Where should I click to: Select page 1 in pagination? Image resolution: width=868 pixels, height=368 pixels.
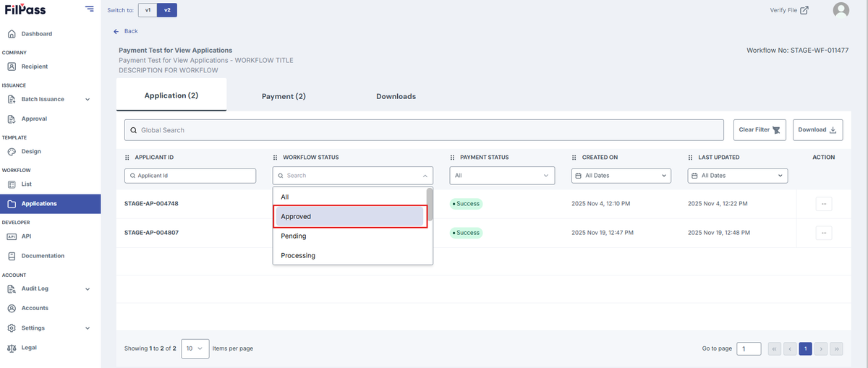(x=805, y=348)
